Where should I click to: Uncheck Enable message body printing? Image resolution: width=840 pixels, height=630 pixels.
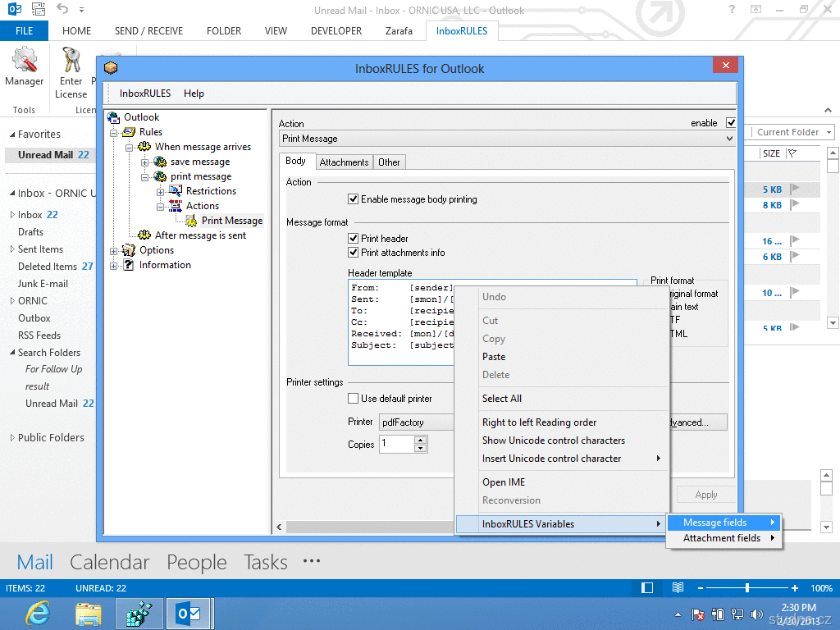point(354,199)
